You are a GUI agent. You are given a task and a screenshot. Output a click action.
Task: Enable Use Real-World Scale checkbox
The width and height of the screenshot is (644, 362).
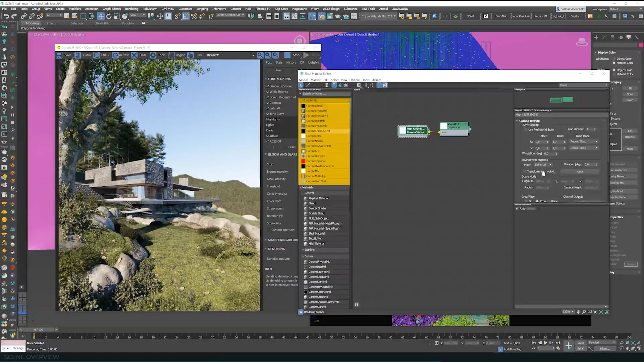pyautogui.click(x=526, y=130)
